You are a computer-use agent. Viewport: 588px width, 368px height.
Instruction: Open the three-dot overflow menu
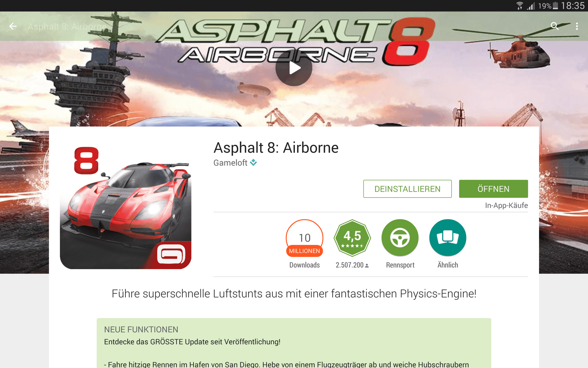pos(577,26)
